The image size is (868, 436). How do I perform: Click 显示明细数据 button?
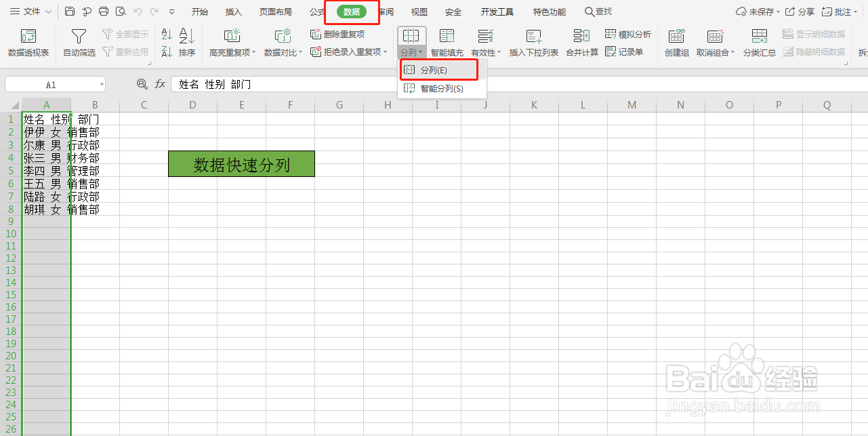coord(814,34)
